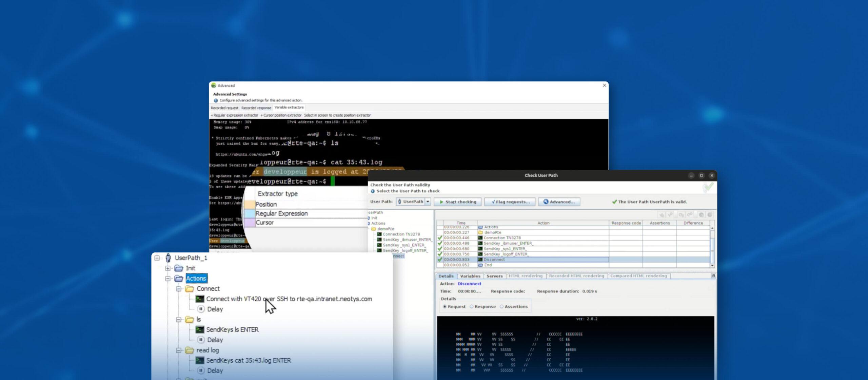868x380 pixels.
Task: Click the UserPath_1 virtual user icon
Action: pos(168,258)
